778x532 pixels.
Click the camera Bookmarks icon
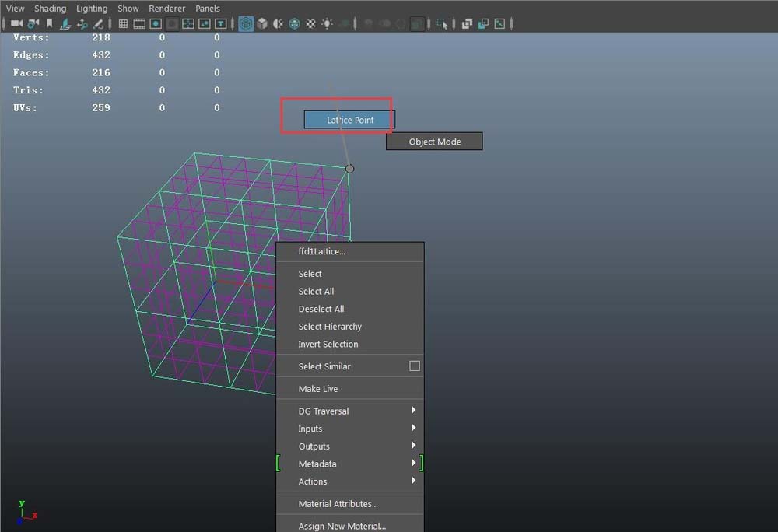click(50, 24)
